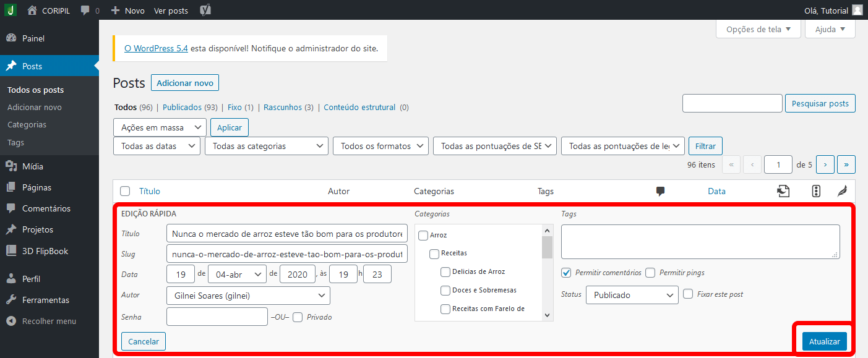The width and height of the screenshot is (868, 358).
Task: Click the 3D FlipBook book icon
Action: [11, 251]
